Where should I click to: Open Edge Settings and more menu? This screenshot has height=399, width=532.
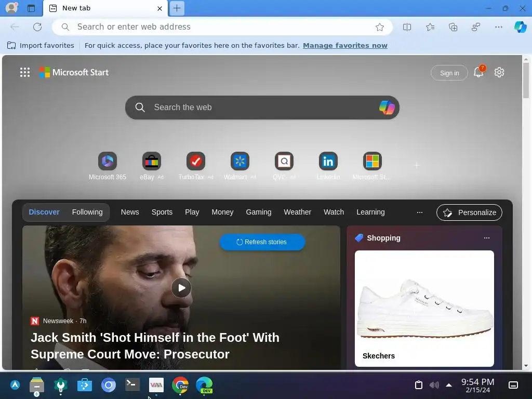coord(498,27)
